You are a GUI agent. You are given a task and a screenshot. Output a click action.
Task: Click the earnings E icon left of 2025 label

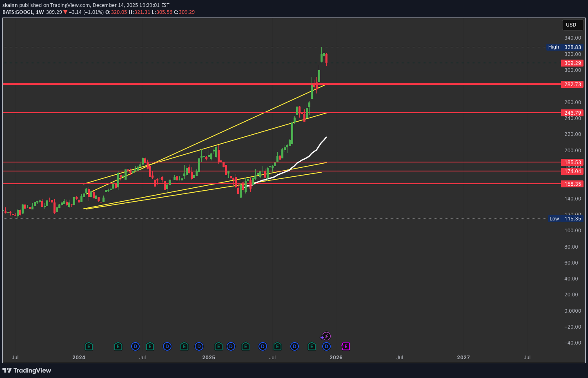(x=184, y=347)
